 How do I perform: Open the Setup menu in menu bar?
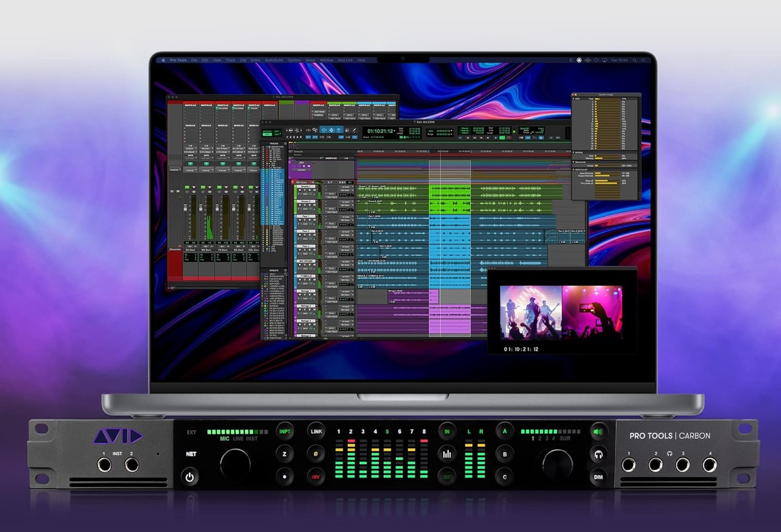pos(311,60)
